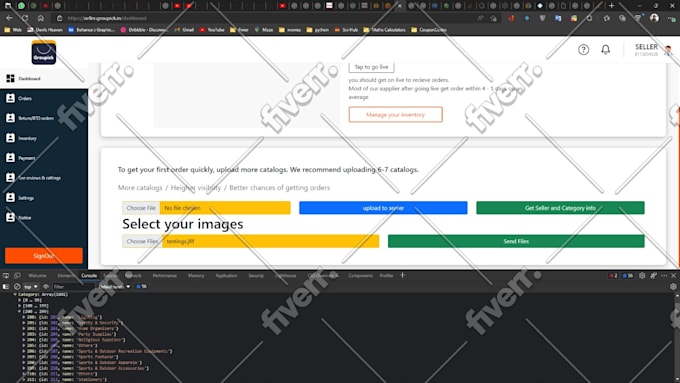Open DevTools more options ellipsis
Viewport: 680px width, 383px height.
[664, 275]
